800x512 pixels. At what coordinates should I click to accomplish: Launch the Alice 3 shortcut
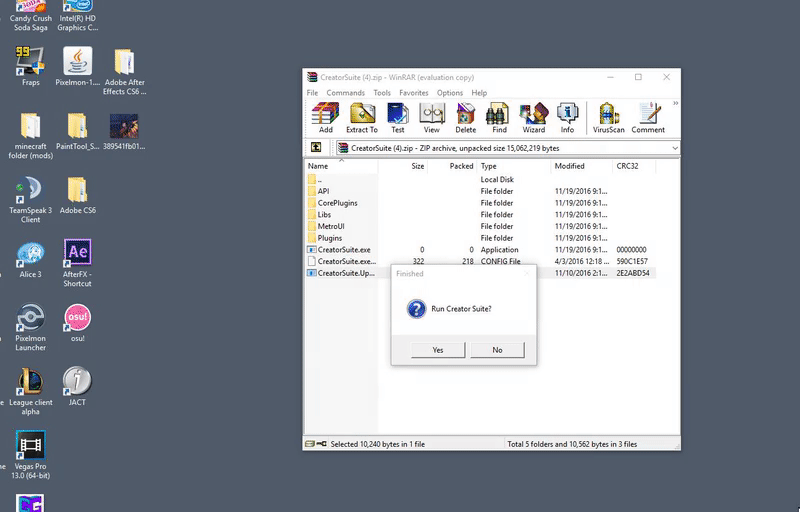click(31, 259)
